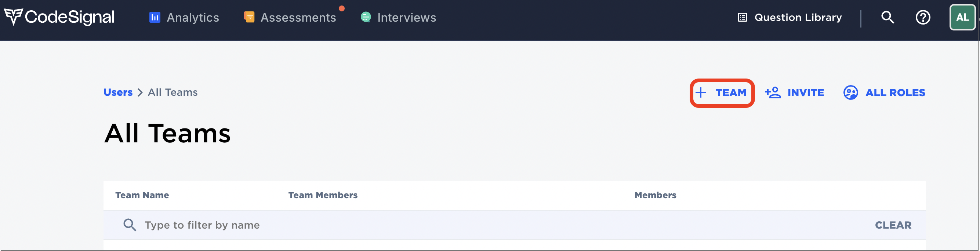Click the green Interviews chat icon
Viewport: 980px width, 251px height.
(x=366, y=17)
